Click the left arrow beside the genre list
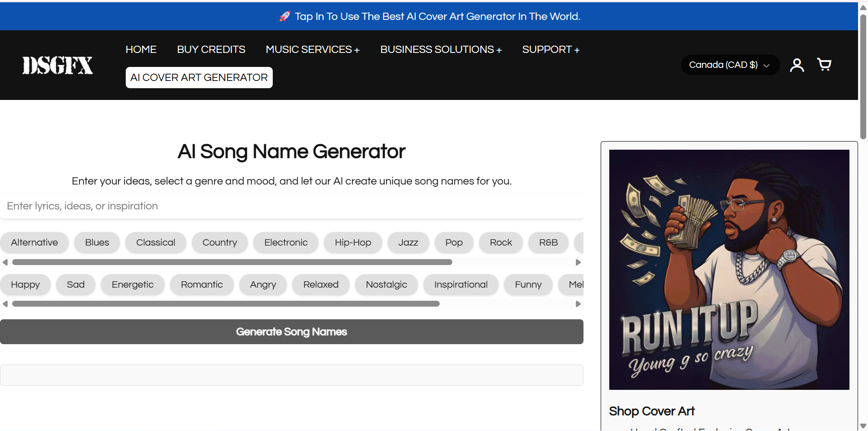The height and width of the screenshot is (431, 868). [5, 262]
